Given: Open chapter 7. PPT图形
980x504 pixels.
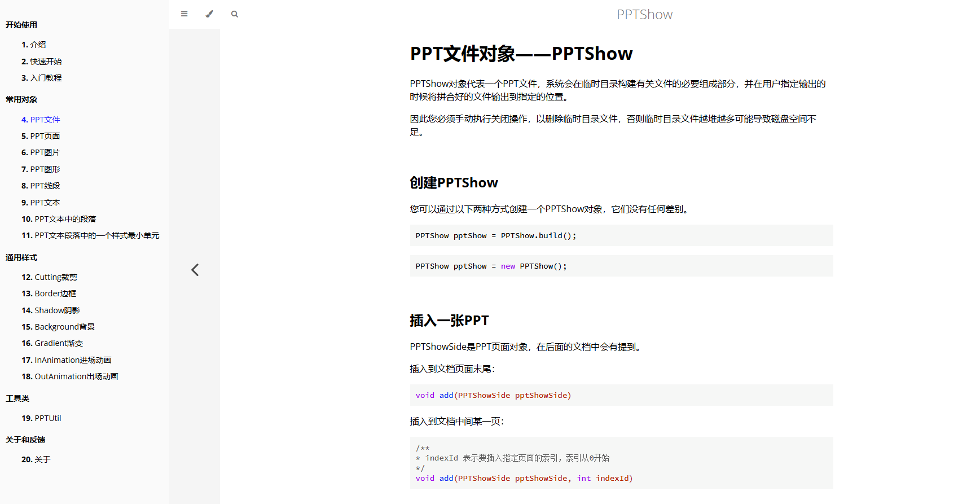Looking at the screenshot, I should tap(41, 169).
